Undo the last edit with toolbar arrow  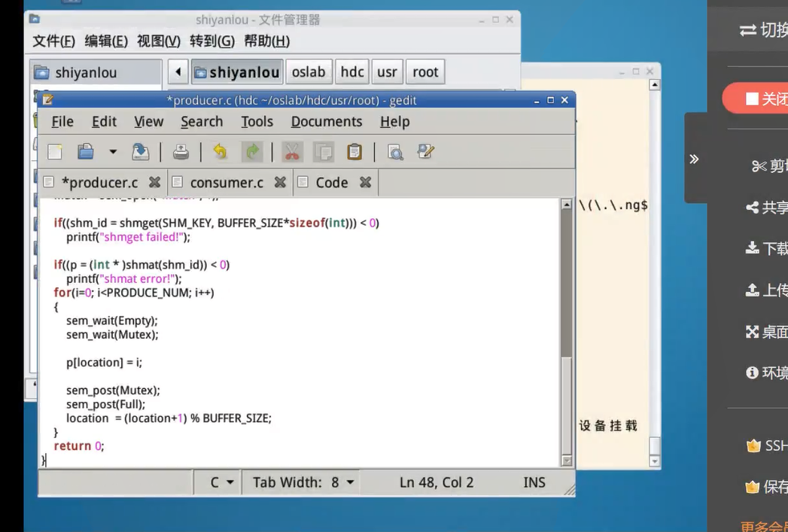tap(220, 152)
